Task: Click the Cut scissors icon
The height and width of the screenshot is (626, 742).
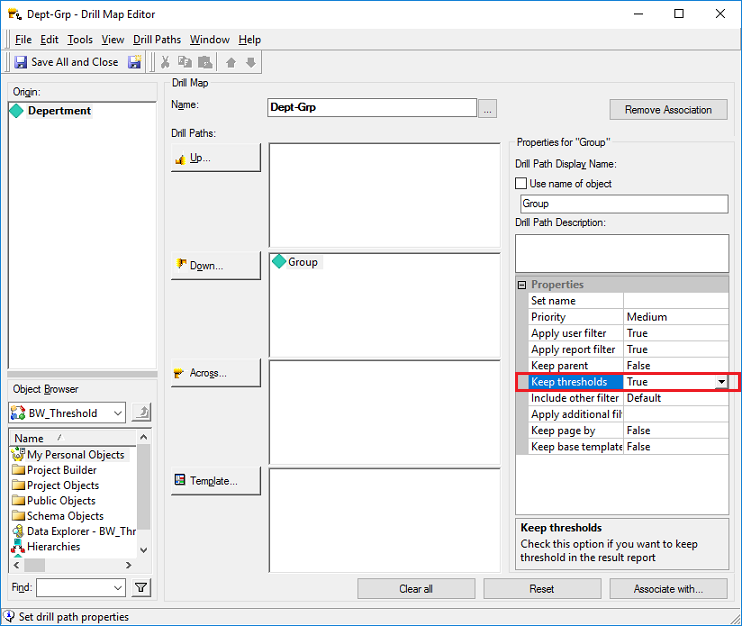Action: (165, 62)
